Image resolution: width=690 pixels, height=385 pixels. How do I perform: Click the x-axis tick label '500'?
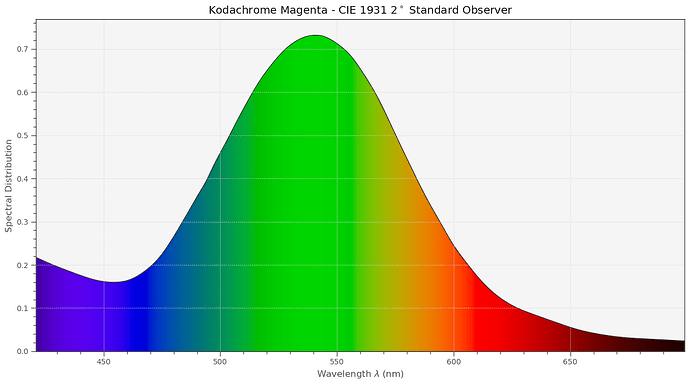click(220, 362)
